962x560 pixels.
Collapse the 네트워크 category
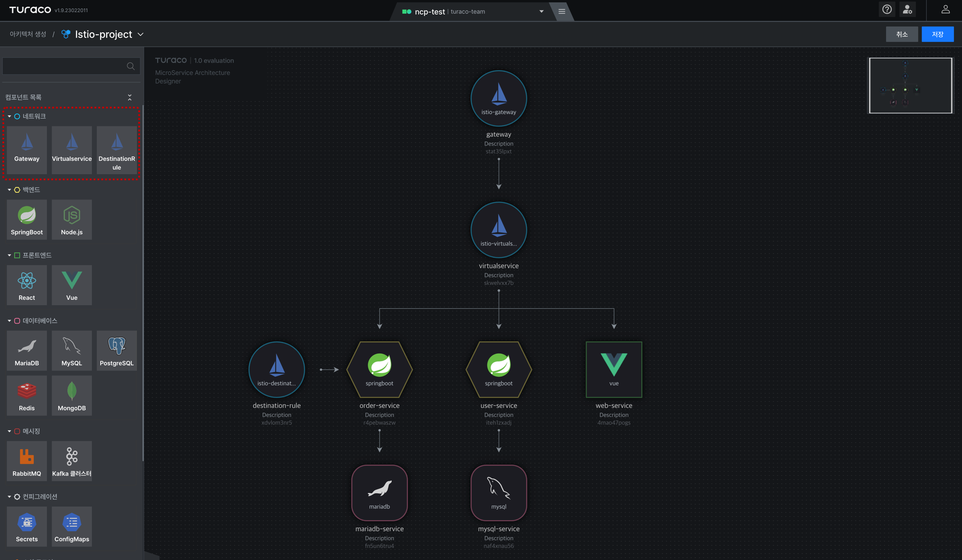(9, 116)
